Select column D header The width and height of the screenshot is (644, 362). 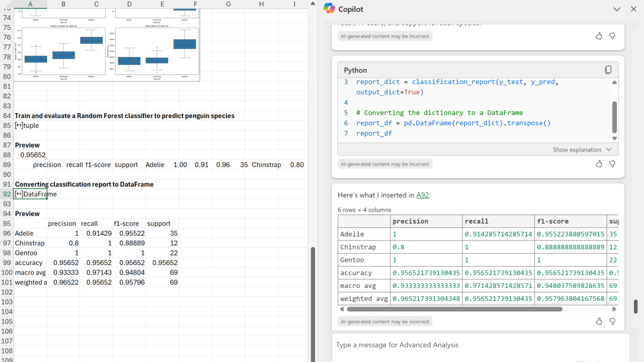pyautogui.click(x=129, y=5)
